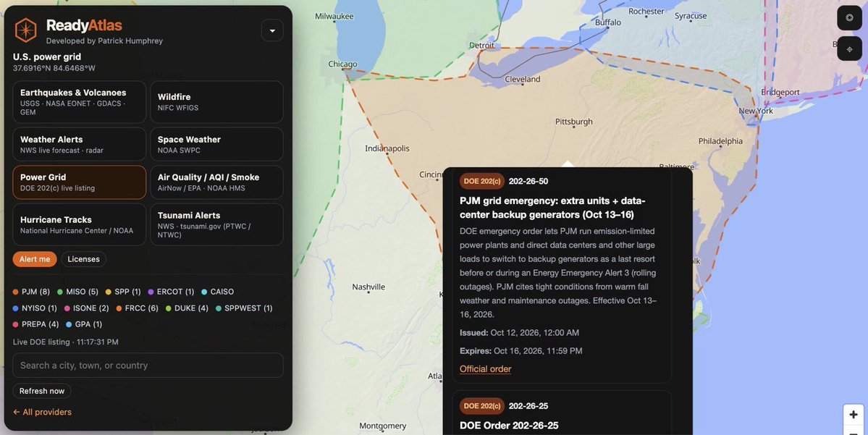Click the Refresh now button
The width and height of the screenshot is (868, 435).
pyautogui.click(x=42, y=391)
